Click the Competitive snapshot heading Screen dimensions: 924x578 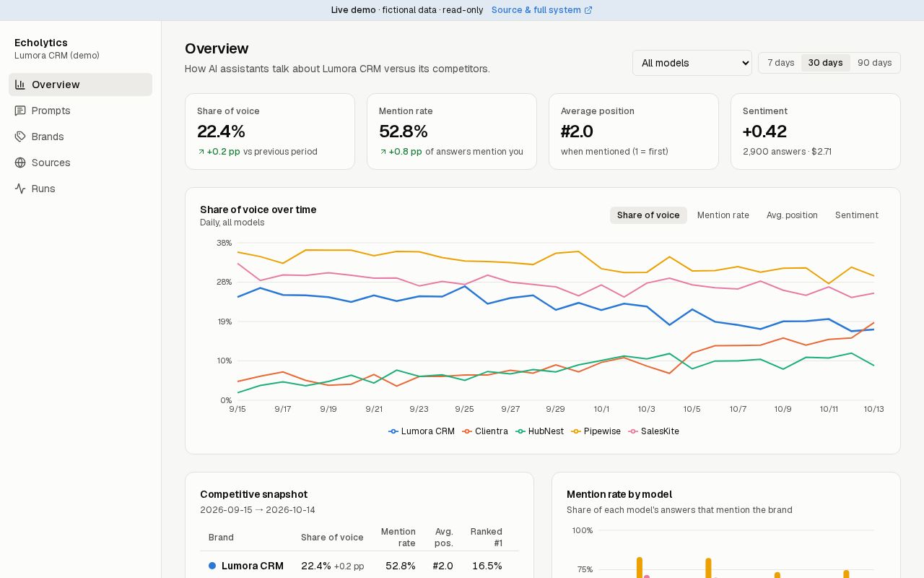point(253,494)
